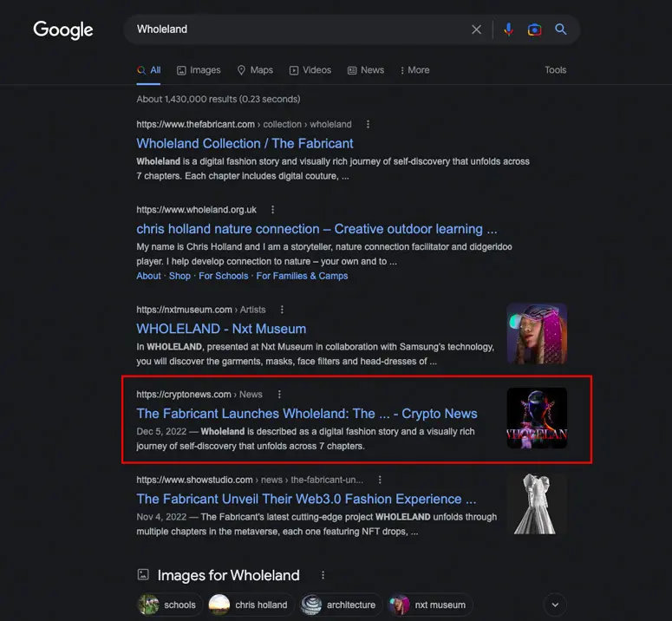Screen dimensions: 672x621
Task: Switch to the Images tab
Action: [199, 70]
